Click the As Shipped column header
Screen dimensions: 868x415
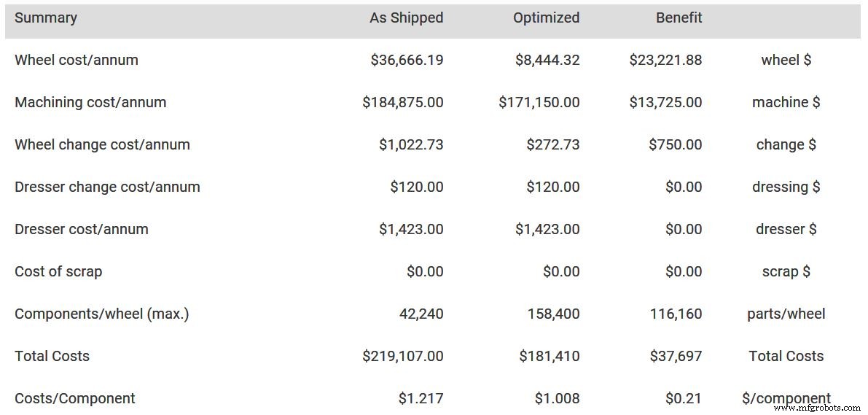[x=406, y=18]
